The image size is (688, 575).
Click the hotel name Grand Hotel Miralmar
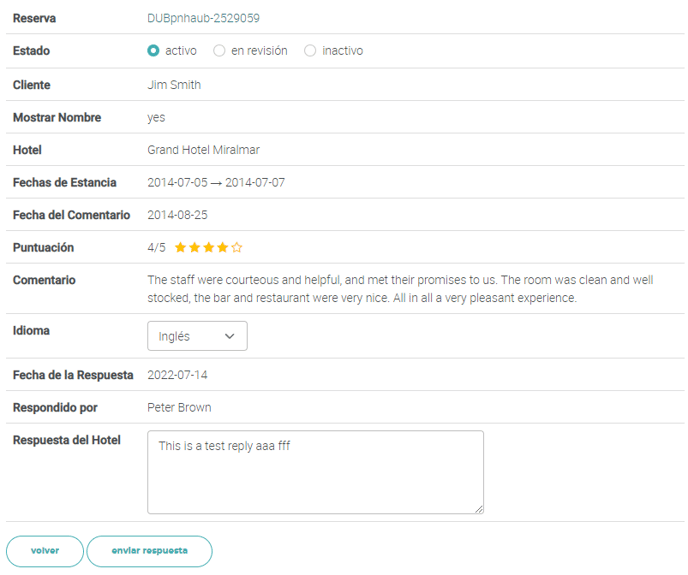pos(203,150)
